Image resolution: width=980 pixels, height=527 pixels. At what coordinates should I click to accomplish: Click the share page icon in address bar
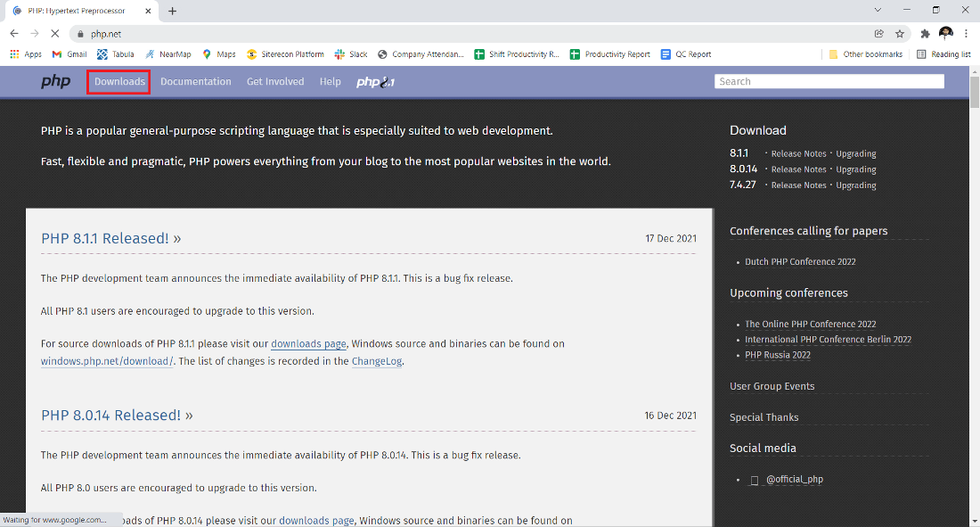pos(878,34)
